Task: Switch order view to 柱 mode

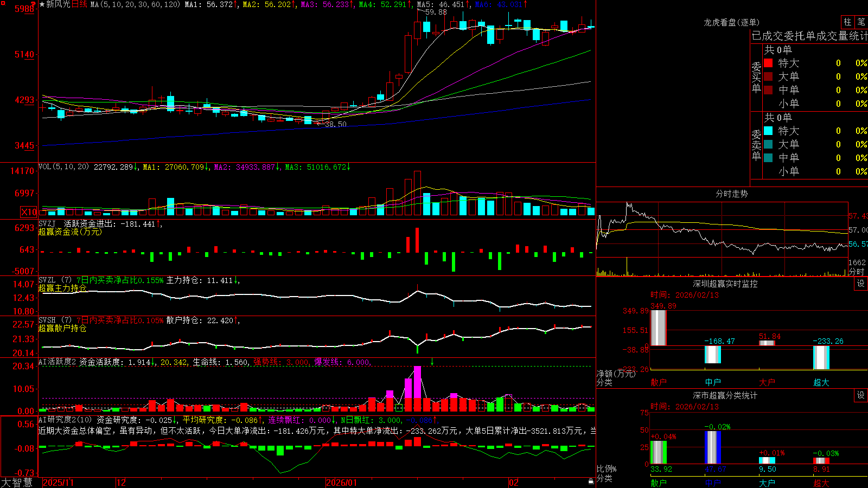Action: [x=847, y=22]
